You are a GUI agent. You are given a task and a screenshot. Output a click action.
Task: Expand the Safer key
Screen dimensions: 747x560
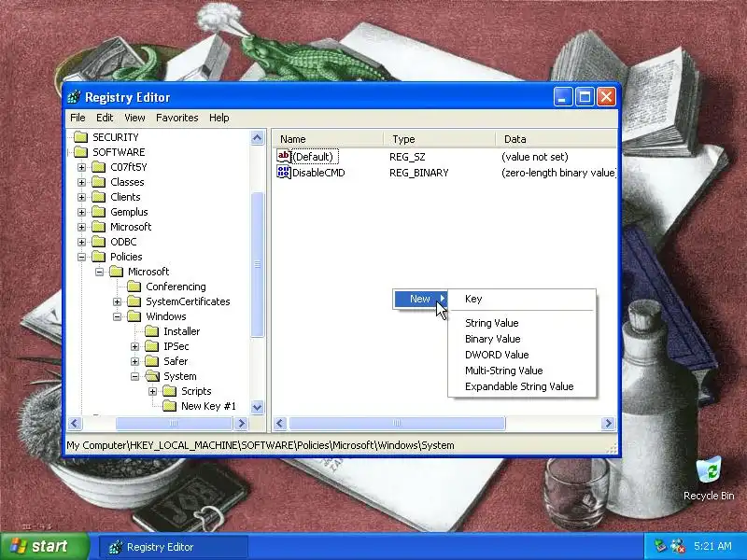[x=134, y=361]
